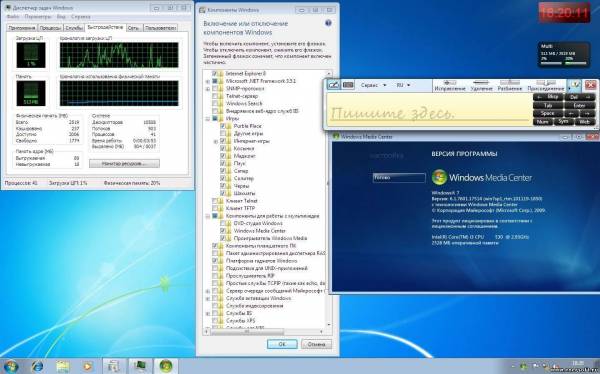Launch Windows Media Player from the taskbar
This screenshot has width=600, height=374.
(x=88, y=366)
